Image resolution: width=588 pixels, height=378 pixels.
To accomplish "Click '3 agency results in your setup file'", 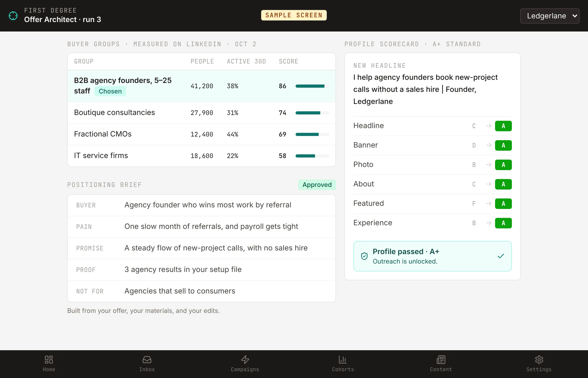I will (x=183, y=270).
